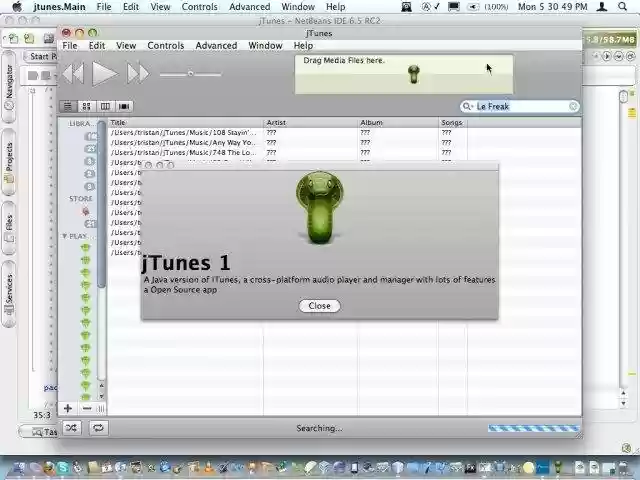Click the Start P... tab in NetBeans

point(40,56)
